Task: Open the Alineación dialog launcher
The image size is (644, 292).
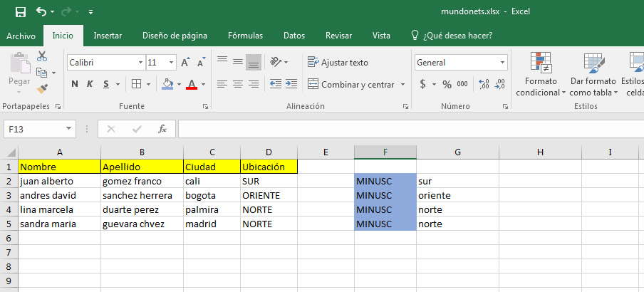Action: point(406,107)
